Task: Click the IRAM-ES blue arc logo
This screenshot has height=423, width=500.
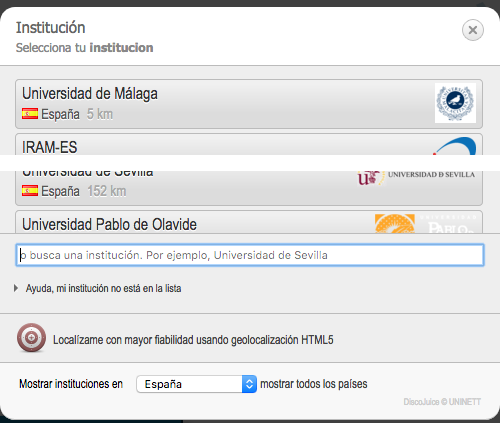Action: click(454, 146)
